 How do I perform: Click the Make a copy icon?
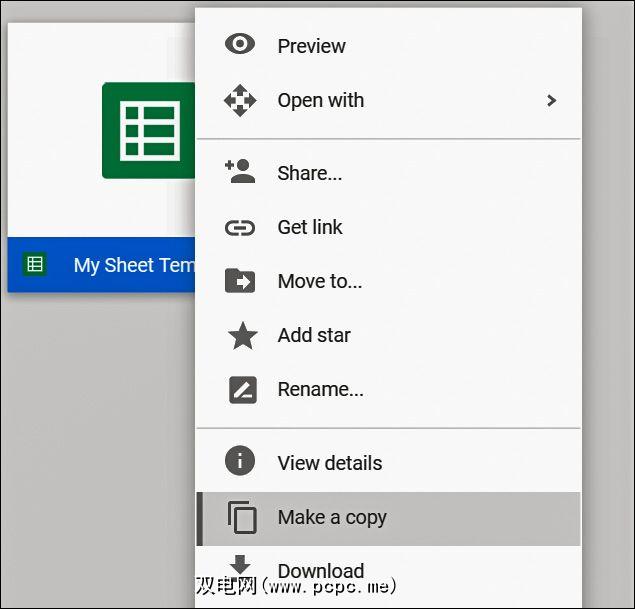[x=242, y=517]
